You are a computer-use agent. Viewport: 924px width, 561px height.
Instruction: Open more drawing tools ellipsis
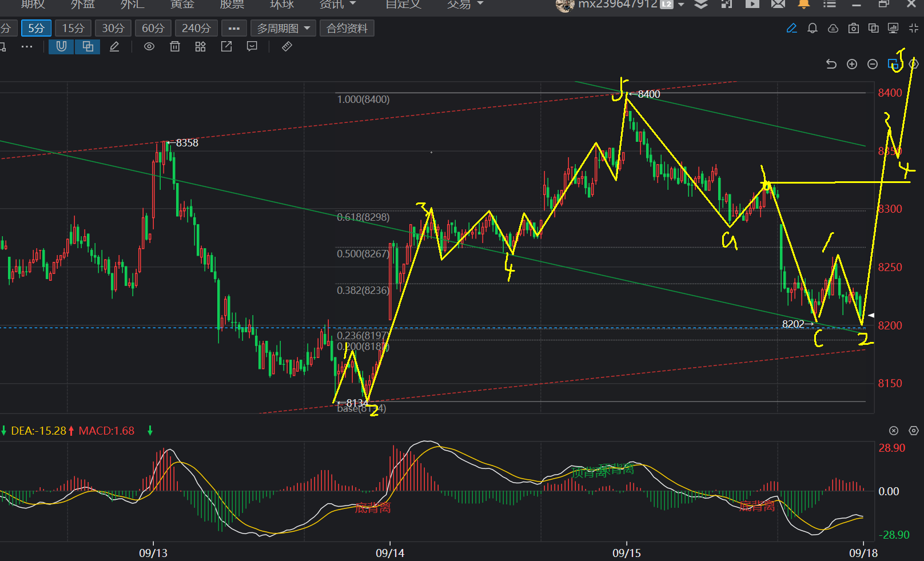coord(27,46)
